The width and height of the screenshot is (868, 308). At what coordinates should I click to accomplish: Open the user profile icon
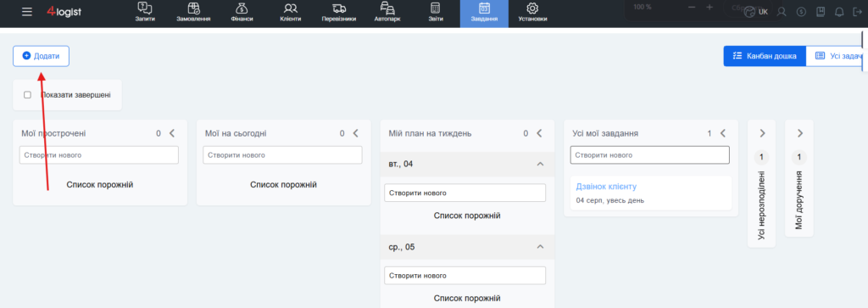(x=782, y=12)
